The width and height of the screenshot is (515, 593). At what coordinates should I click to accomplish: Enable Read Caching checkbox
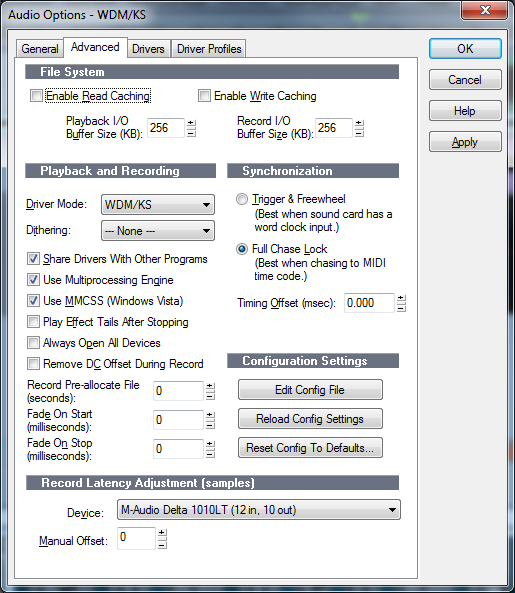point(36,96)
